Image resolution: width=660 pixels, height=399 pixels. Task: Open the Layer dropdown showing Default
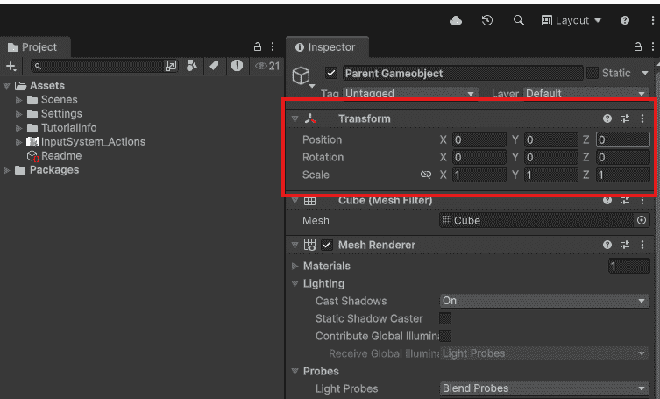(586, 93)
